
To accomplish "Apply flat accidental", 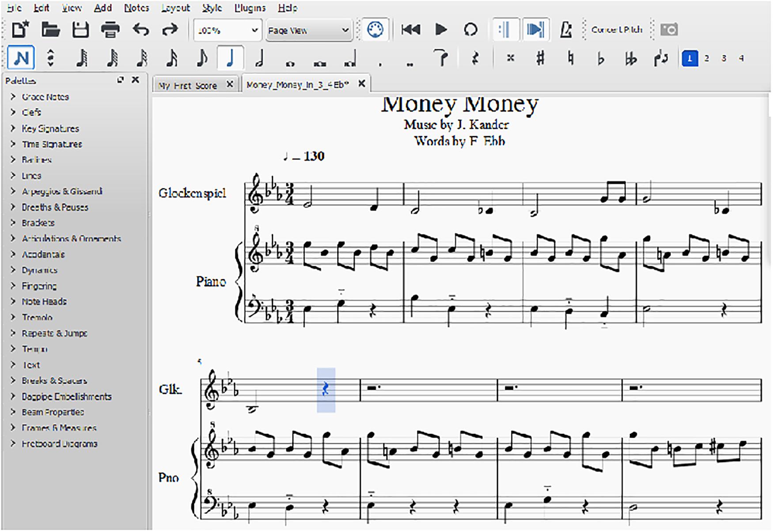I will tap(600, 59).
